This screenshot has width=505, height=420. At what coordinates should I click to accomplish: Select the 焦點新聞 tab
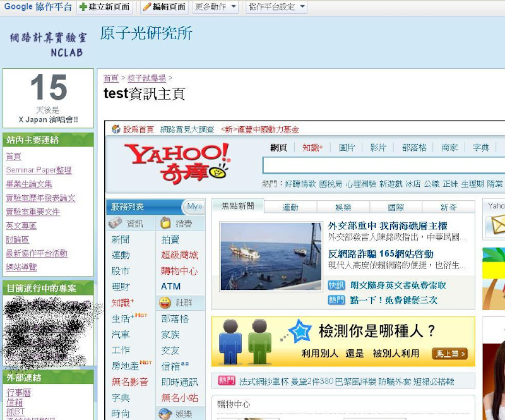coord(238,207)
